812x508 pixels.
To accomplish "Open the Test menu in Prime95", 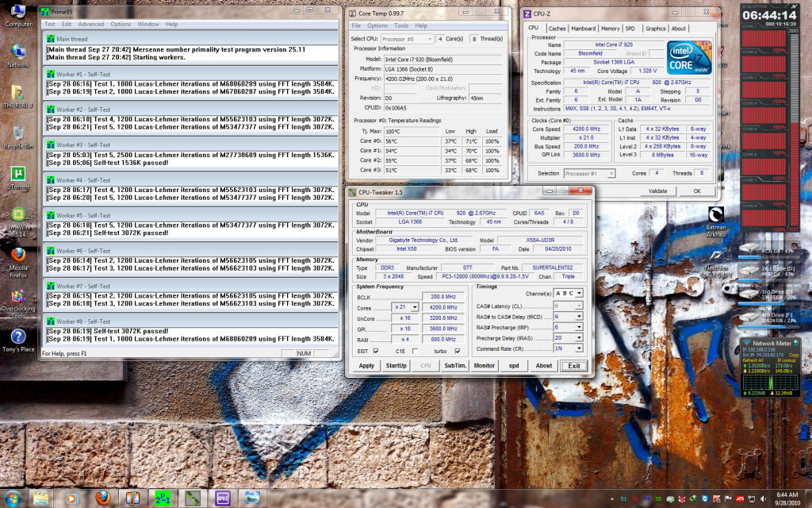I will [x=50, y=25].
